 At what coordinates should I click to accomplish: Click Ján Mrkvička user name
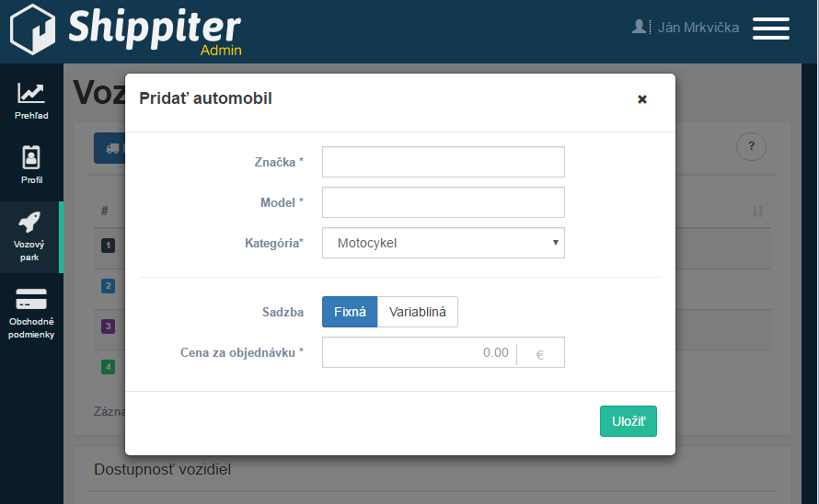click(x=698, y=28)
